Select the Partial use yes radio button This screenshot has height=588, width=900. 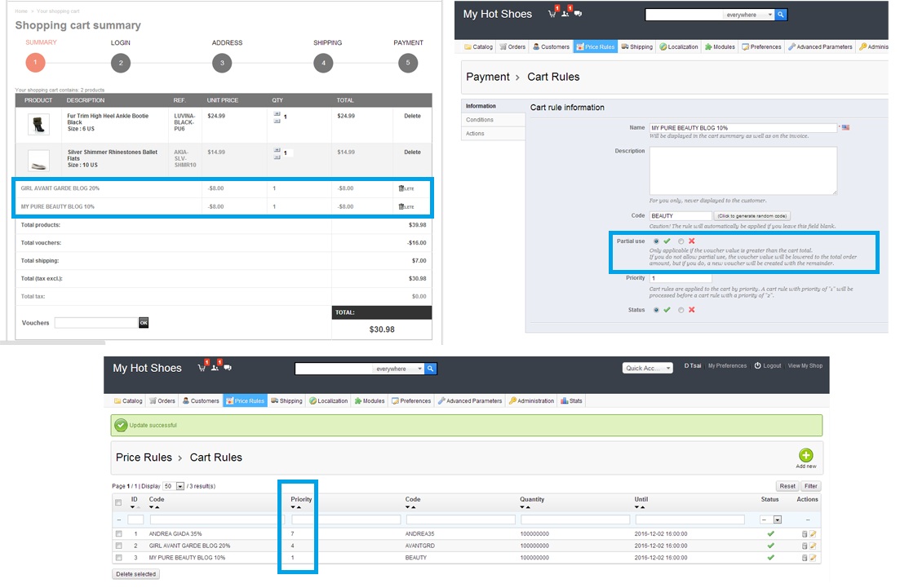pos(656,241)
